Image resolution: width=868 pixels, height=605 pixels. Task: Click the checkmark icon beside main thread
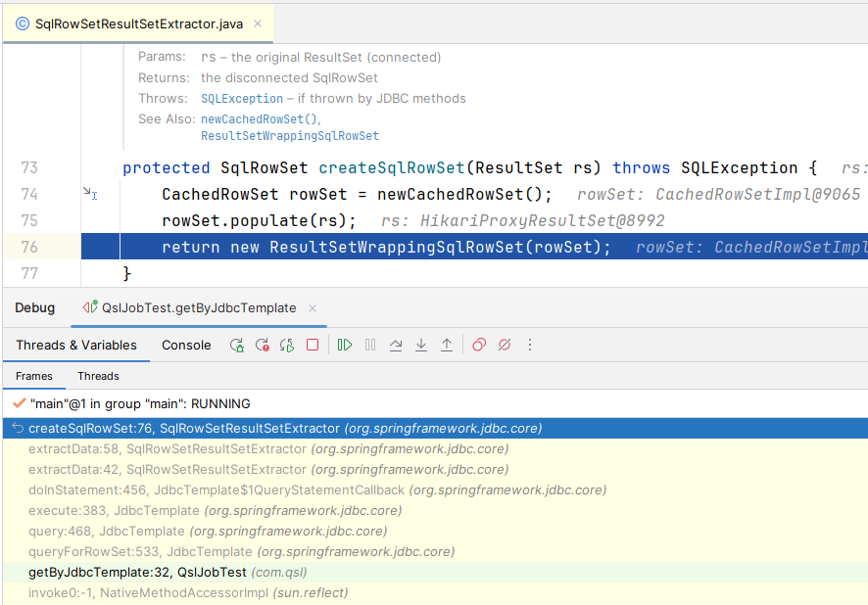pos(20,403)
